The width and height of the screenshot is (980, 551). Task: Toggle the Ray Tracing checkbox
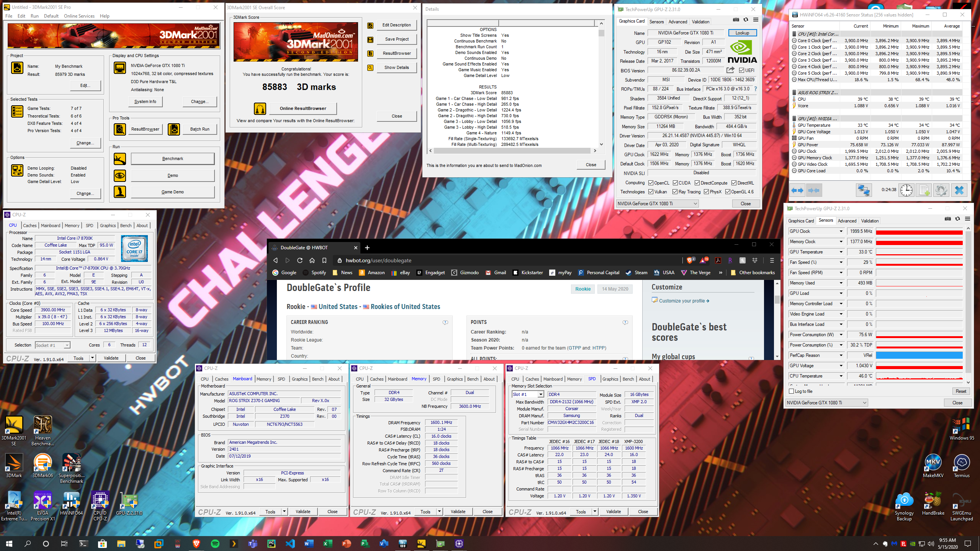(675, 192)
